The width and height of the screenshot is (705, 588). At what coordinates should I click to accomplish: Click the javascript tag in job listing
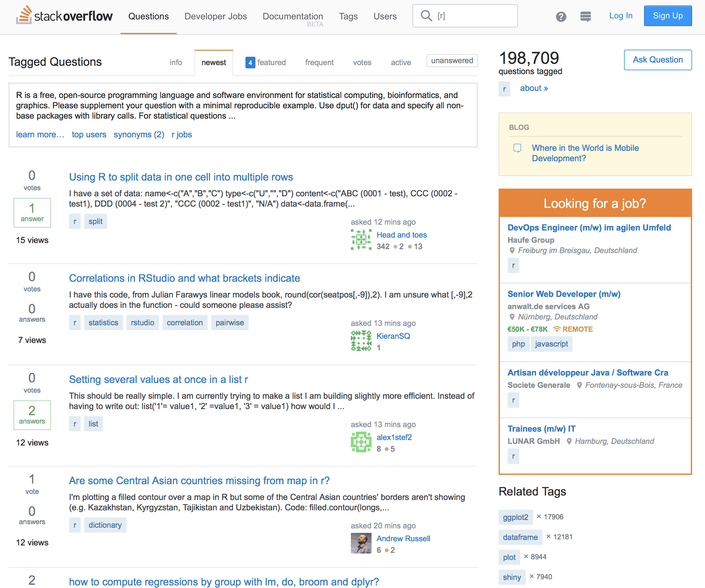[x=551, y=344]
